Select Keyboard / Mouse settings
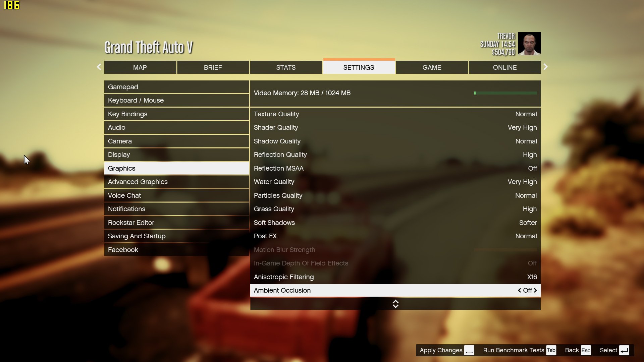The image size is (644, 362). tap(176, 100)
